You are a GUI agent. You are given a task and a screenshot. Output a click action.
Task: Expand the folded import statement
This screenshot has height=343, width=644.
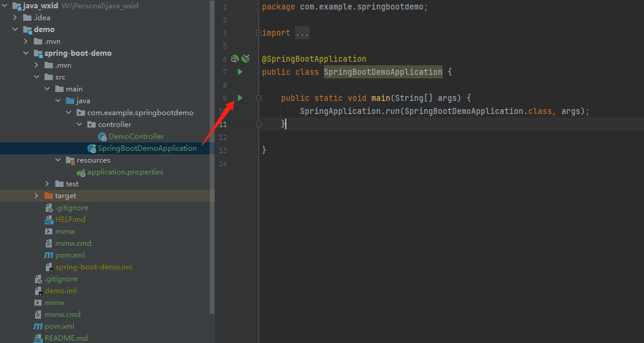tap(258, 33)
